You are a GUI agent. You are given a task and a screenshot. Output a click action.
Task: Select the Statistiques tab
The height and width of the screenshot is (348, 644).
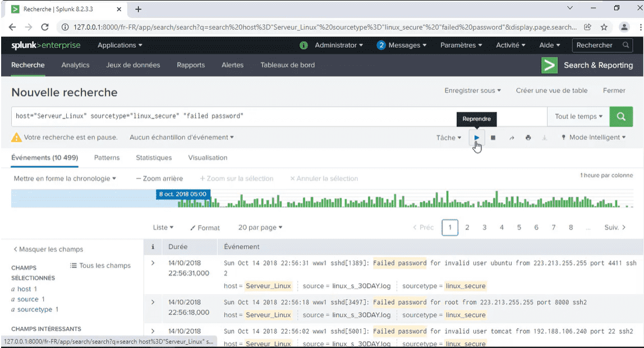(x=154, y=158)
